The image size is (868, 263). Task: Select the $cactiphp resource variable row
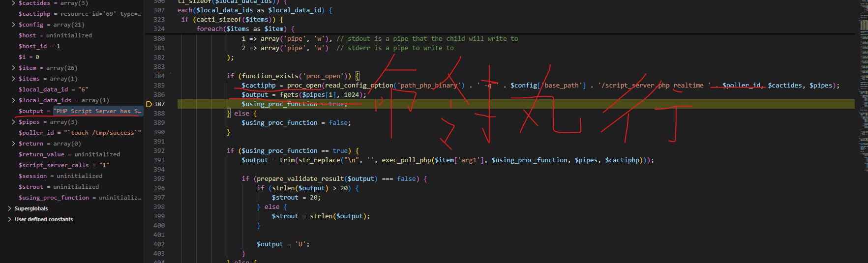72,14
